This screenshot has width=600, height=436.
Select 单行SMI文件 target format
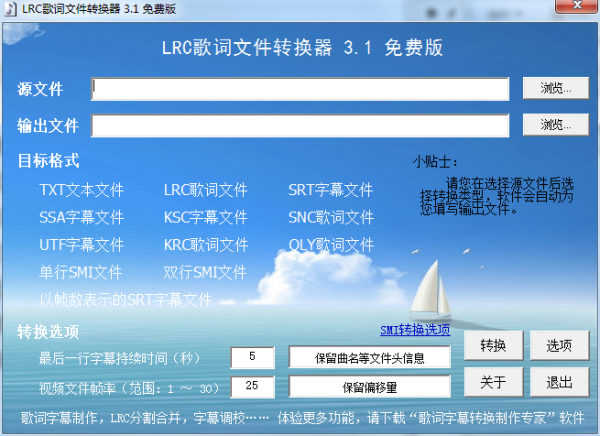[80, 273]
